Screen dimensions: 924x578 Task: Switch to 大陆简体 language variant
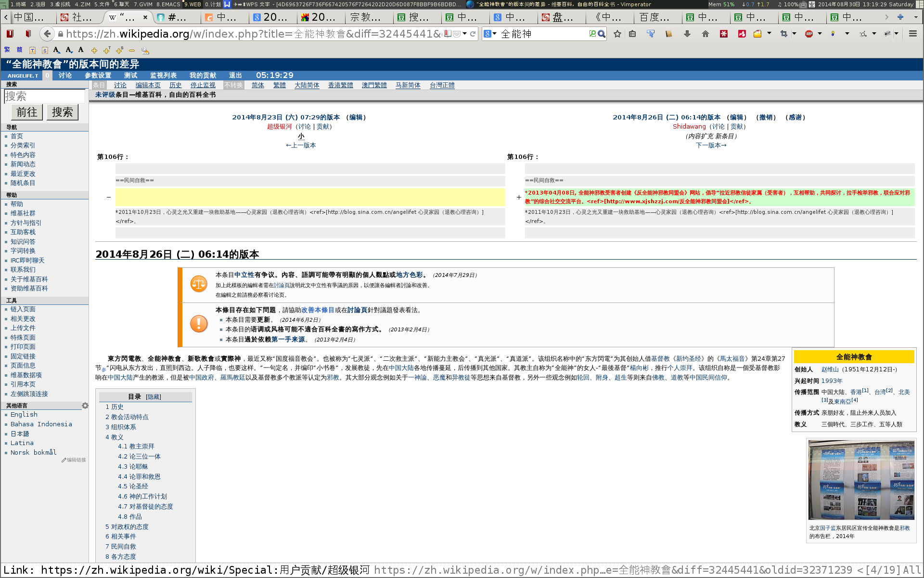click(307, 85)
